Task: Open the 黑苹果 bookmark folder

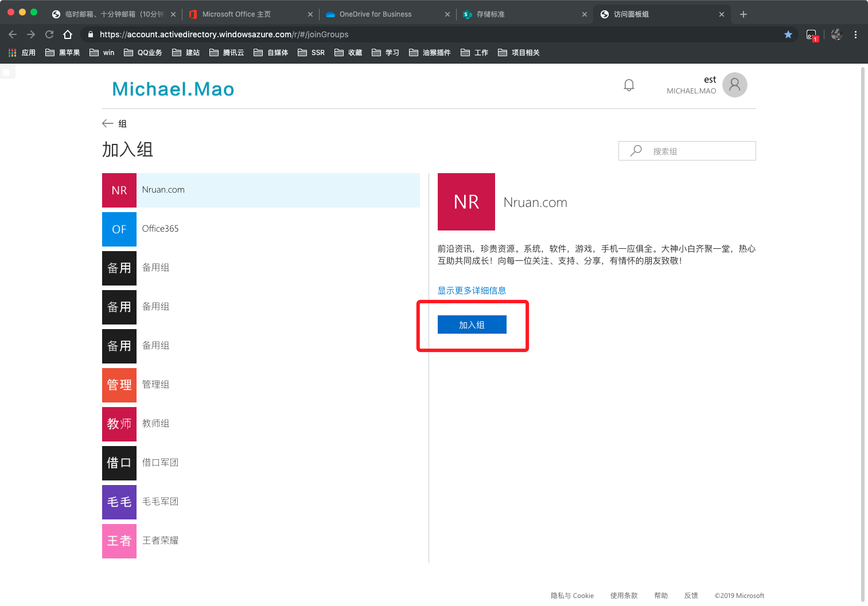Action: click(63, 53)
